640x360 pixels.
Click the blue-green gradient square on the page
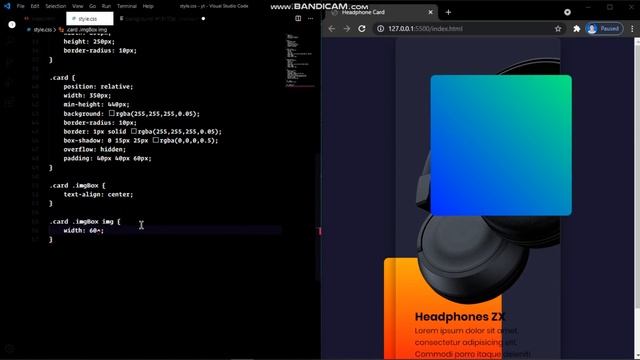tap(501, 145)
